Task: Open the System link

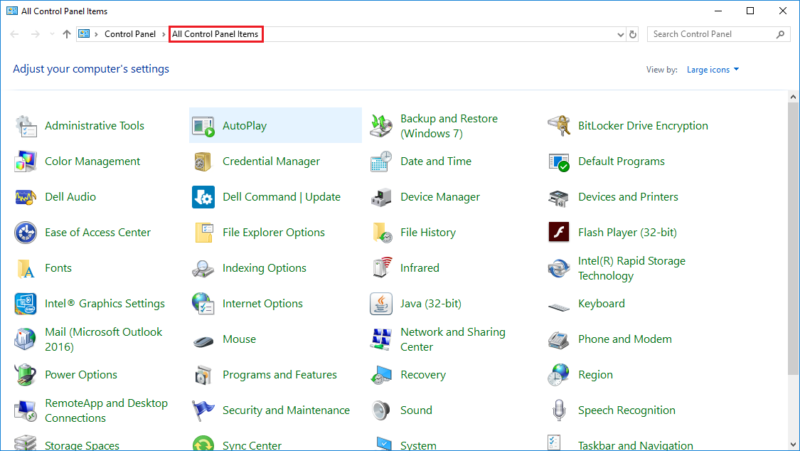Action: coord(418,445)
